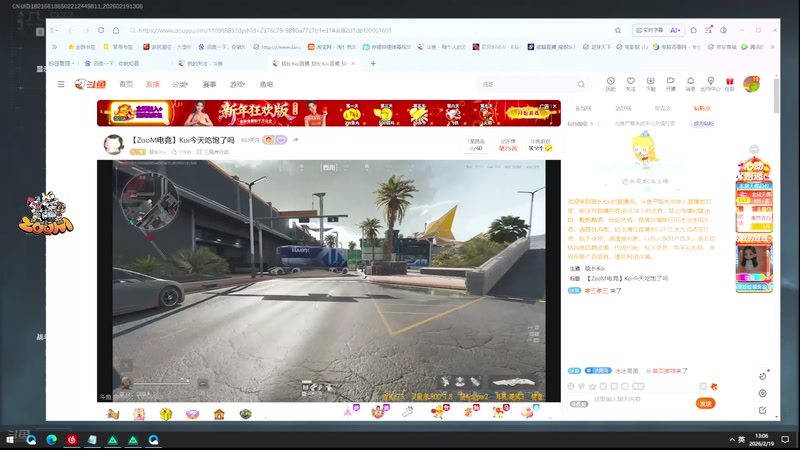This screenshot has height=450, width=800.
Task: Open the 赛事 nav item
Action: (x=209, y=84)
